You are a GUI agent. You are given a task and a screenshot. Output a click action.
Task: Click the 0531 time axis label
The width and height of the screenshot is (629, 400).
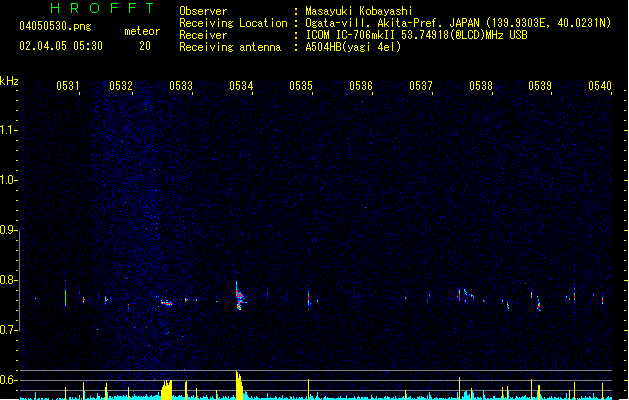click(67, 86)
